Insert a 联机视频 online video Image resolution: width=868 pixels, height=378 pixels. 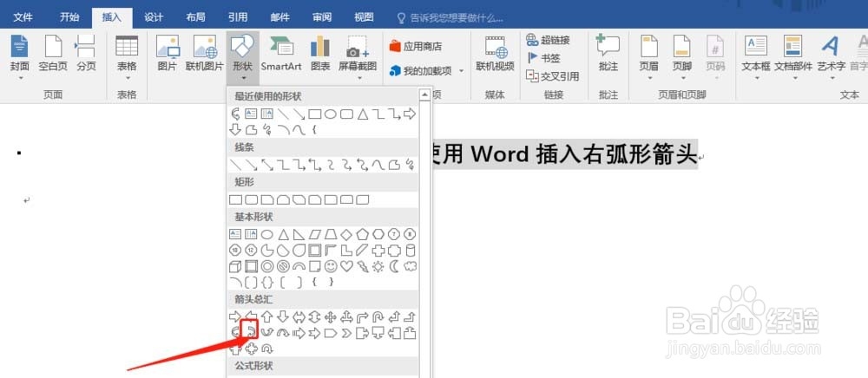click(x=495, y=54)
